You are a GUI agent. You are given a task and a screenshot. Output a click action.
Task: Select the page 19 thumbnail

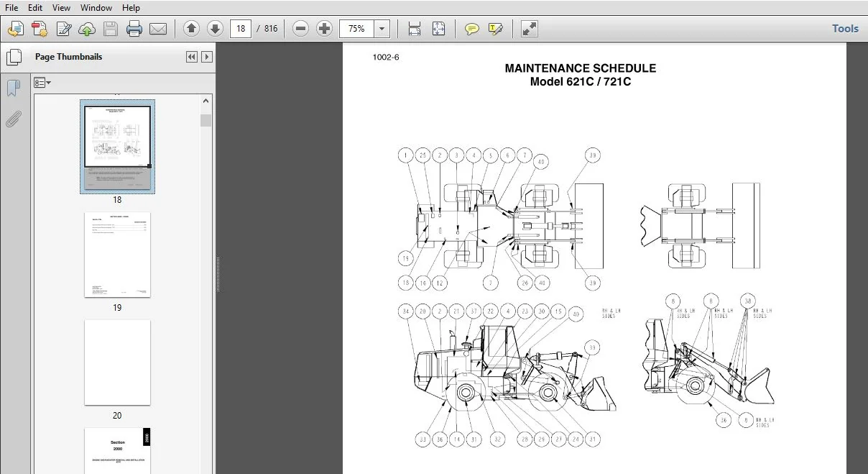pos(117,255)
